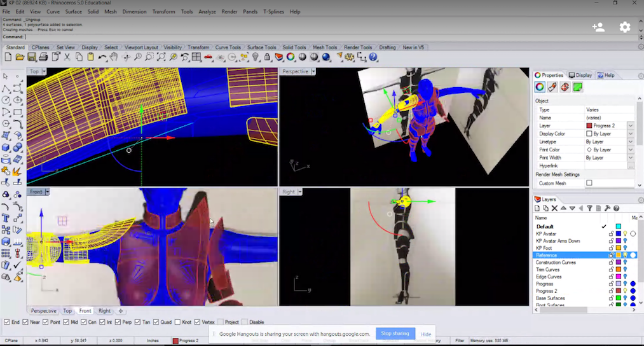644x346 pixels.
Task: Click the Cut scissors icon
Action: tap(67, 57)
